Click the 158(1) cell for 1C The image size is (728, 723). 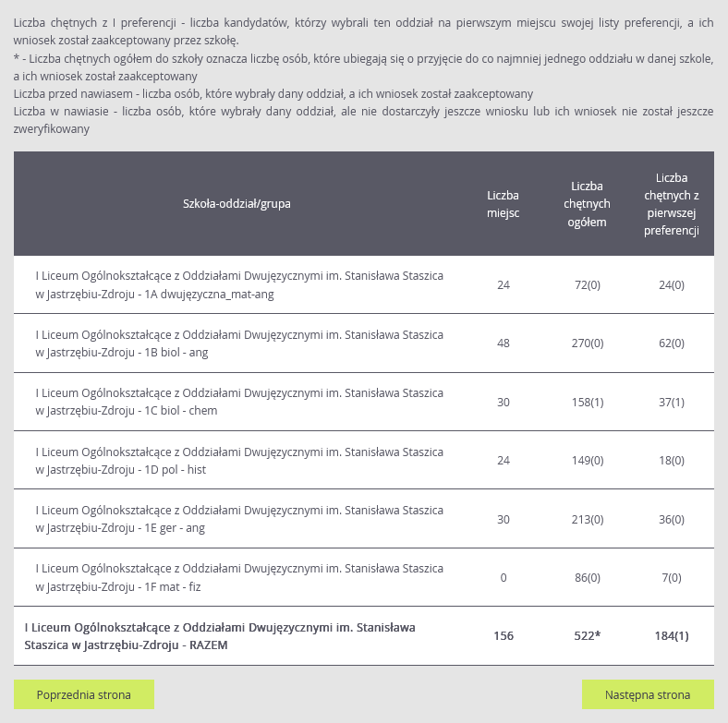point(588,402)
